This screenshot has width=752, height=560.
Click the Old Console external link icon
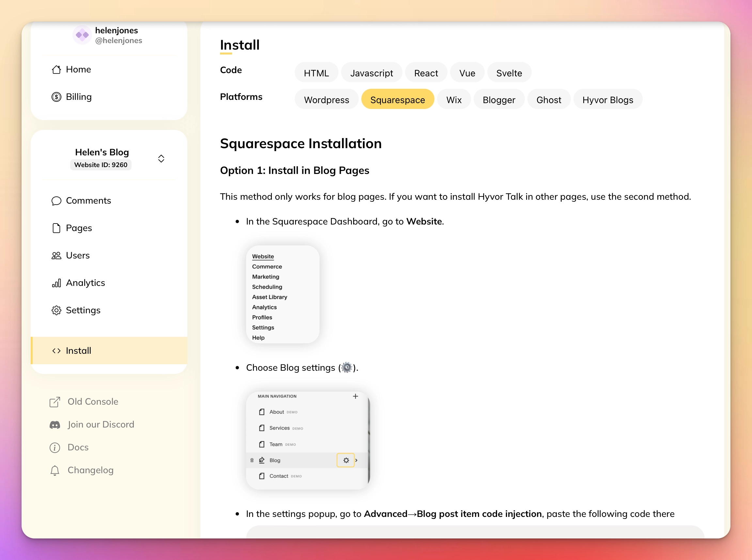point(55,402)
